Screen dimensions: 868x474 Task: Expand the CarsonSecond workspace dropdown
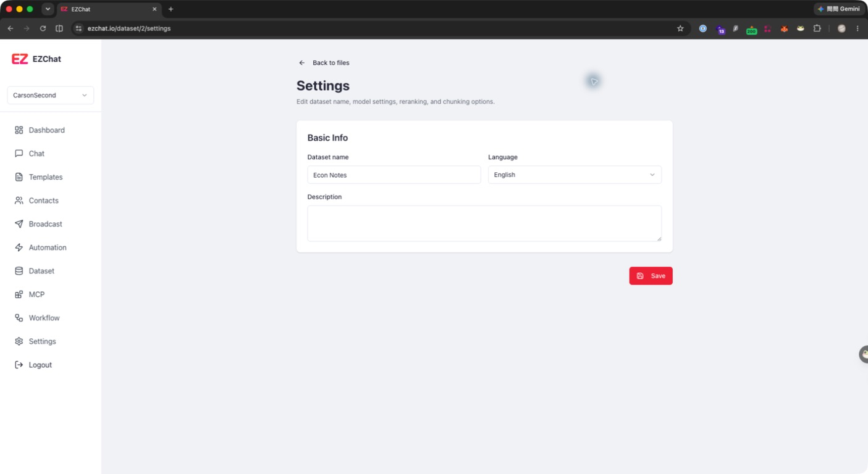coord(51,95)
